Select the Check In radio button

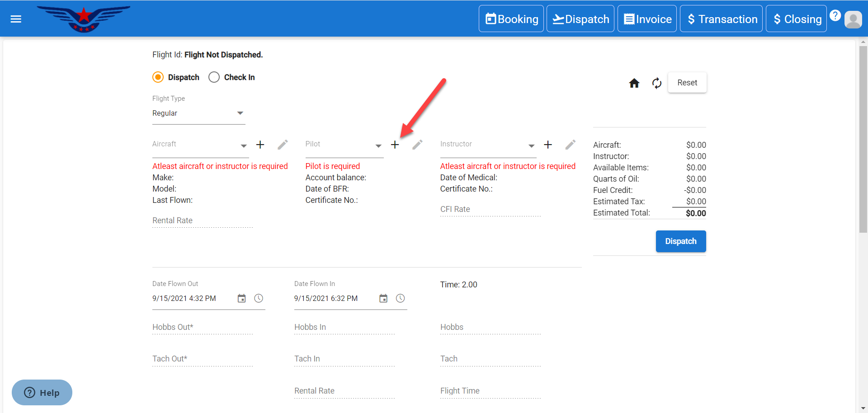(x=214, y=77)
